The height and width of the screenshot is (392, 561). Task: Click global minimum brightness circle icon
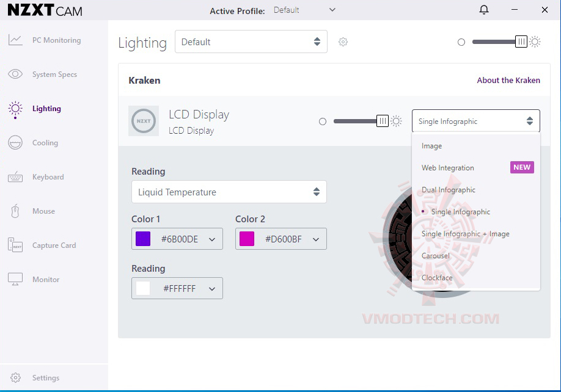pyautogui.click(x=461, y=42)
